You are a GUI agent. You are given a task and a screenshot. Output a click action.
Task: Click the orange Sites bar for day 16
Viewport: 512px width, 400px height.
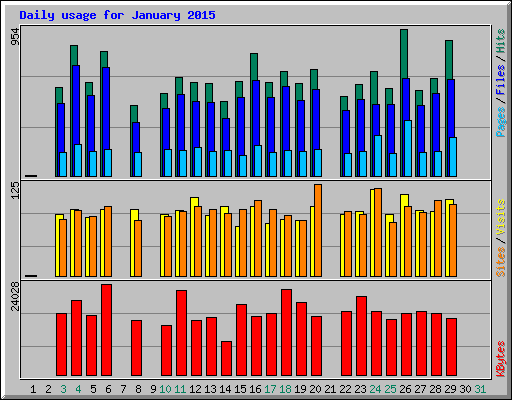coord(258,238)
